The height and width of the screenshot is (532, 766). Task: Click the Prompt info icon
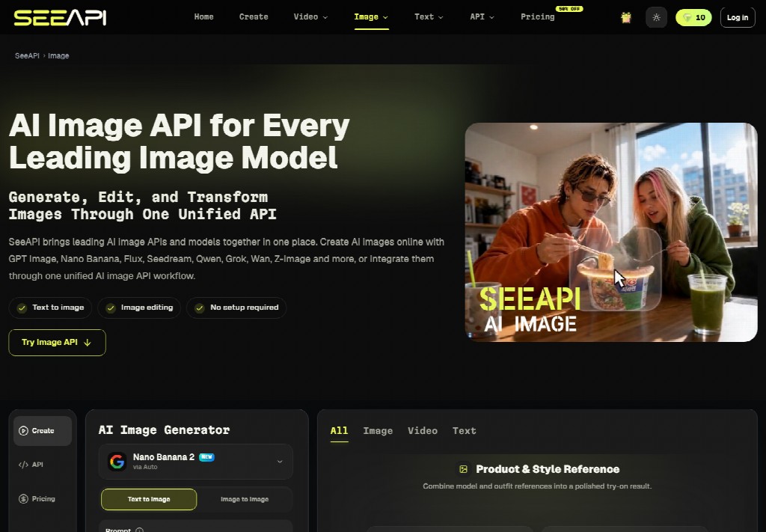pyautogui.click(x=139, y=530)
